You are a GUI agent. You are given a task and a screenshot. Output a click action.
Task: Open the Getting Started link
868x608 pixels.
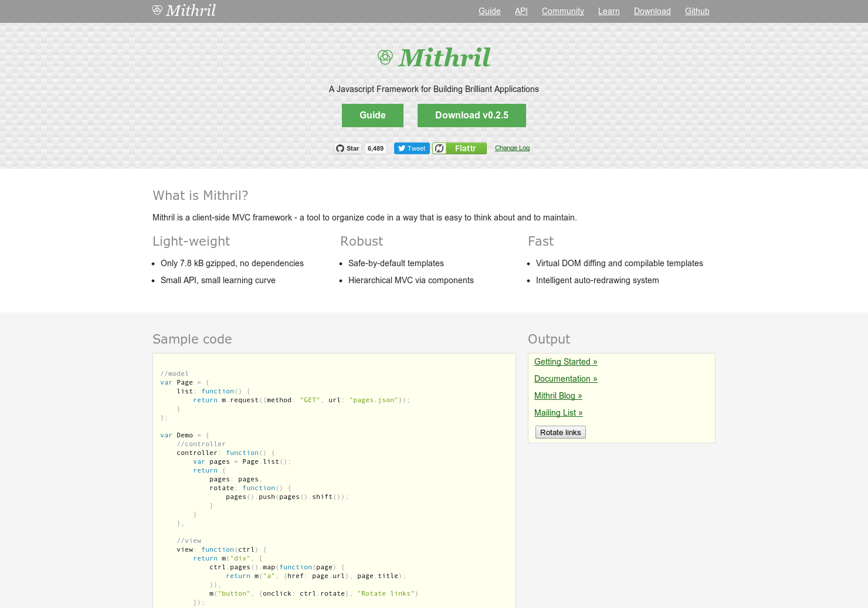coord(565,362)
